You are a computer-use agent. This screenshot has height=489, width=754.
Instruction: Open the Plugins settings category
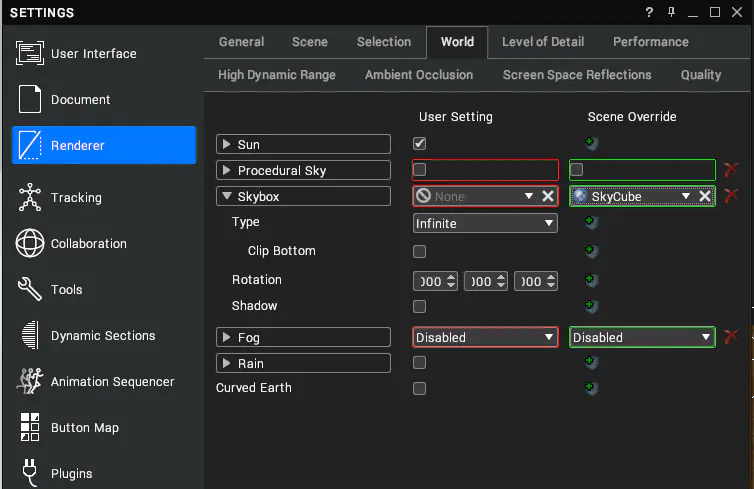click(x=103, y=473)
